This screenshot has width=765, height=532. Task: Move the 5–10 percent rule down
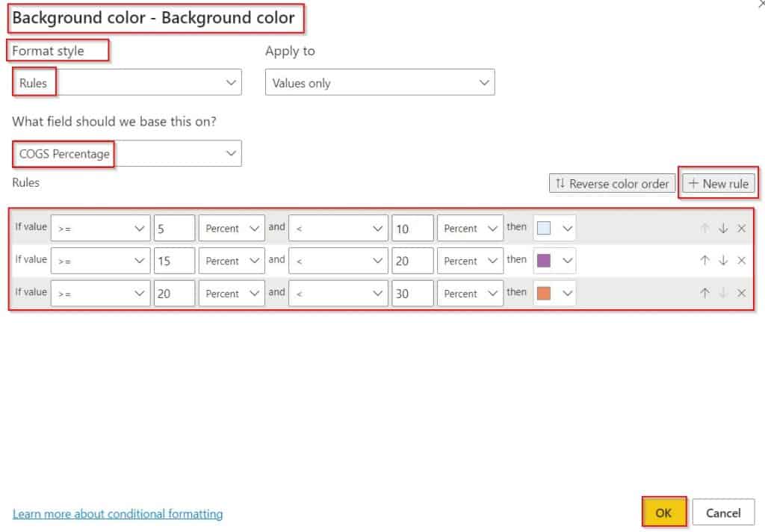click(723, 228)
